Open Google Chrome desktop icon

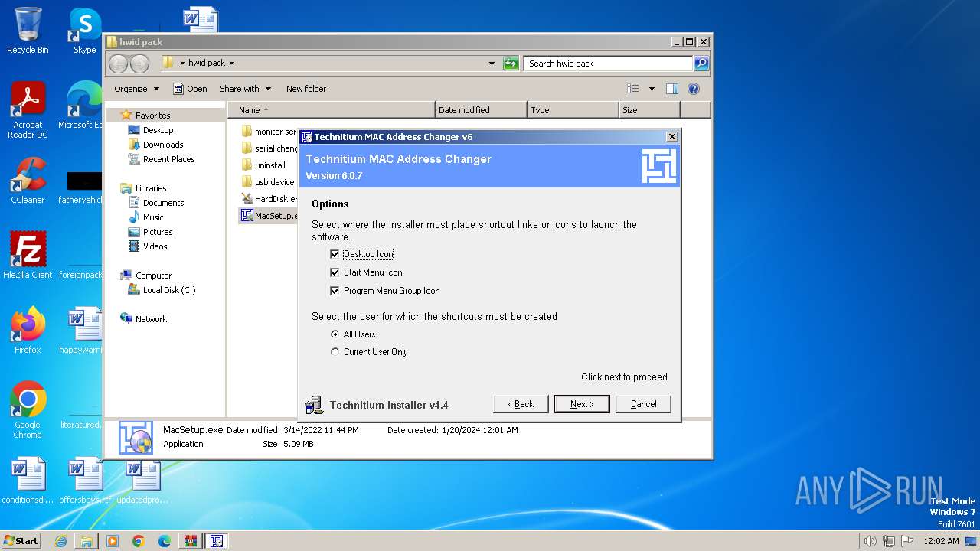click(28, 409)
